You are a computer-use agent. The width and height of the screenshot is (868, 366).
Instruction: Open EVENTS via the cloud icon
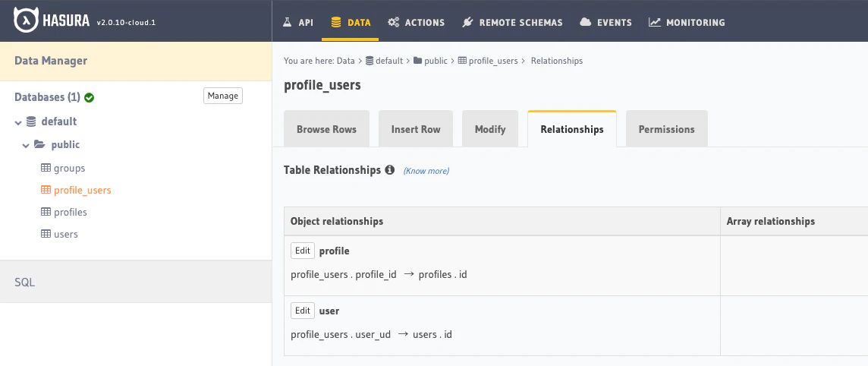[x=585, y=23]
